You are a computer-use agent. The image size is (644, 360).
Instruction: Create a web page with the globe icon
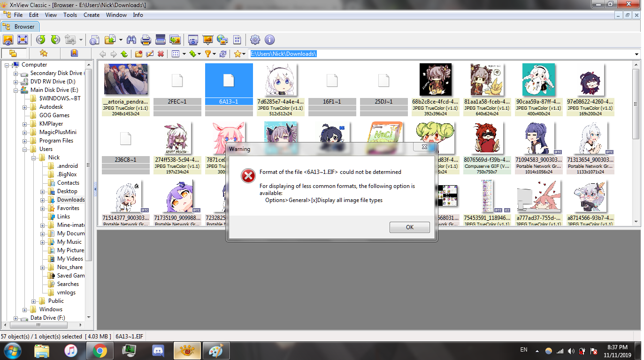(222, 40)
